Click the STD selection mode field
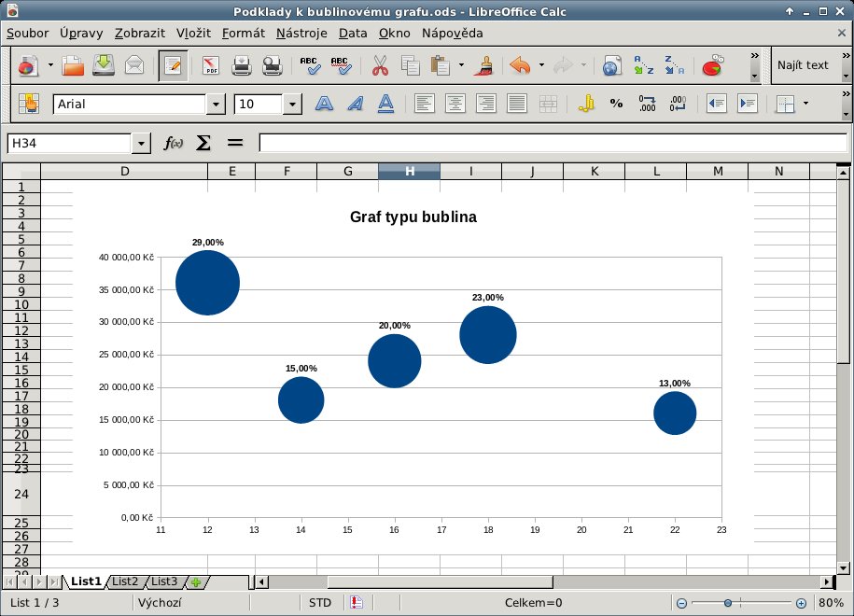Viewport: 854px width, 616px height. pyautogui.click(x=320, y=603)
